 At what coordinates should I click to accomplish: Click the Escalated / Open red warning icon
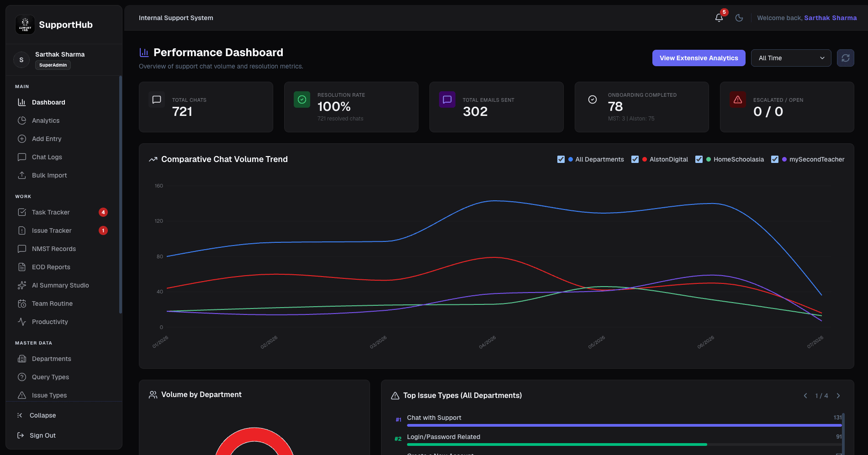tap(738, 99)
